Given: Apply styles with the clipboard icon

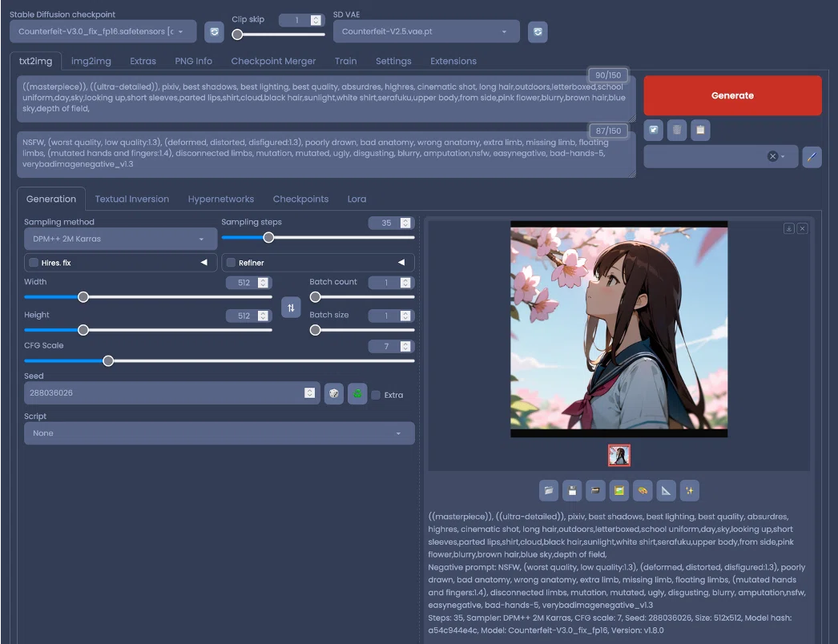Looking at the screenshot, I should click(700, 130).
